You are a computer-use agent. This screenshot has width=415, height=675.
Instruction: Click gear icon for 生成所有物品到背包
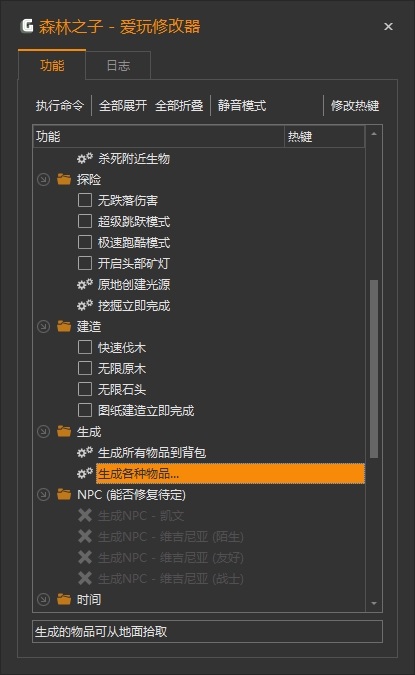(85, 452)
